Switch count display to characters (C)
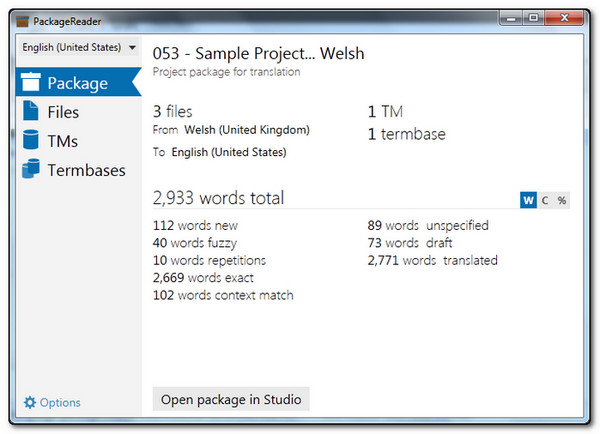The height and width of the screenshot is (434, 600). [545, 200]
